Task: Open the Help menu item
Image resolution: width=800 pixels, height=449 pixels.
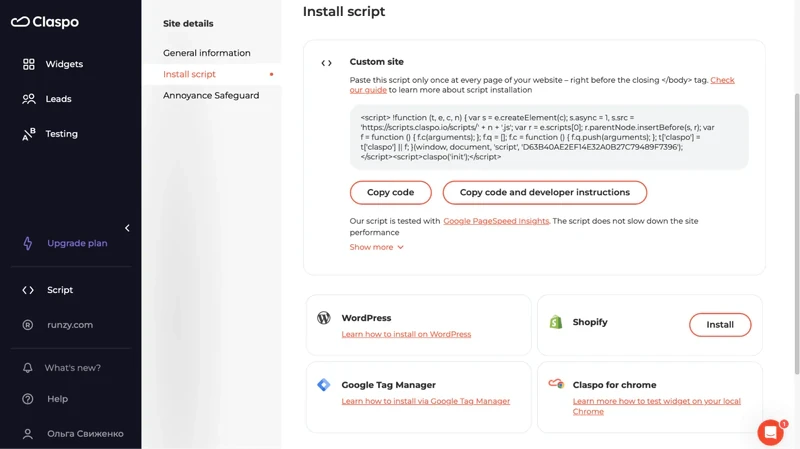Action: click(x=57, y=399)
